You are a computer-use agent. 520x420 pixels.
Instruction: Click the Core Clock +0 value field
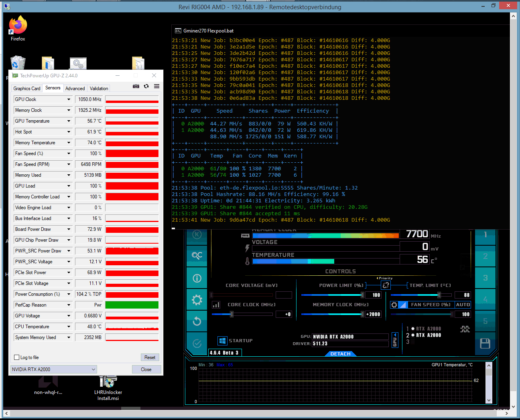(x=284, y=314)
